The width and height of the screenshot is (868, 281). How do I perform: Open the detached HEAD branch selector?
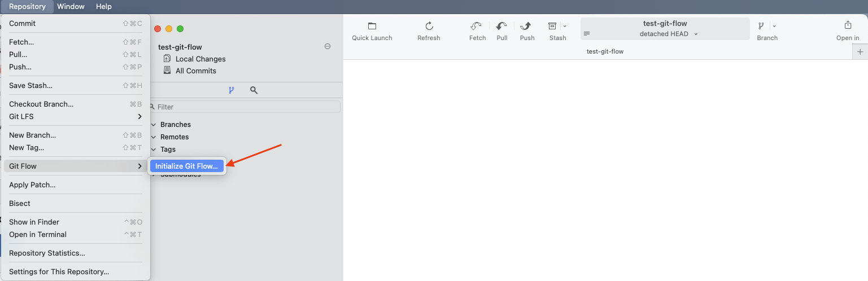[665, 29]
